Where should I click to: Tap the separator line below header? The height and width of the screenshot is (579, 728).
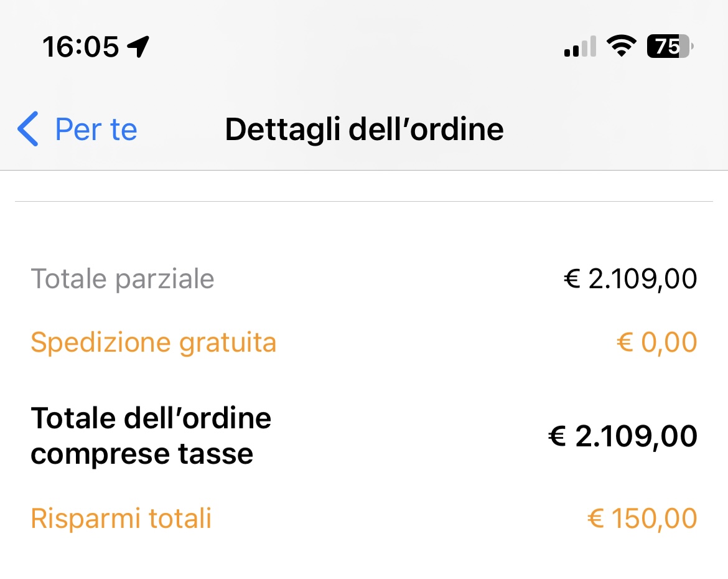click(364, 201)
